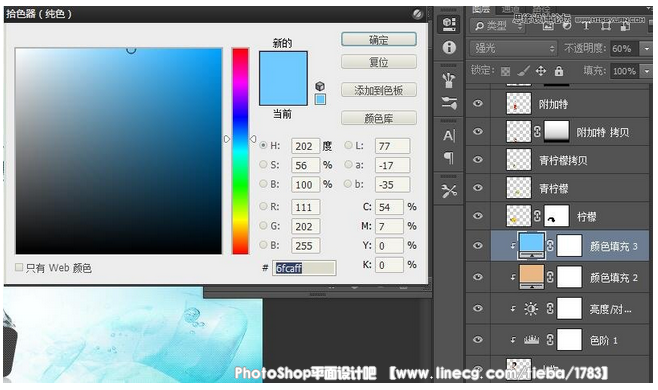This screenshot has width=658, height=390.
Task: Select the H hue radio button
Action: point(263,145)
